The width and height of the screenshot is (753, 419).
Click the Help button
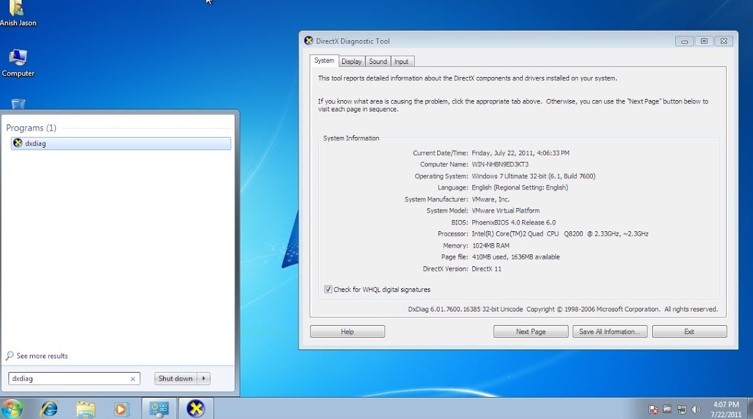pos(347,332)
